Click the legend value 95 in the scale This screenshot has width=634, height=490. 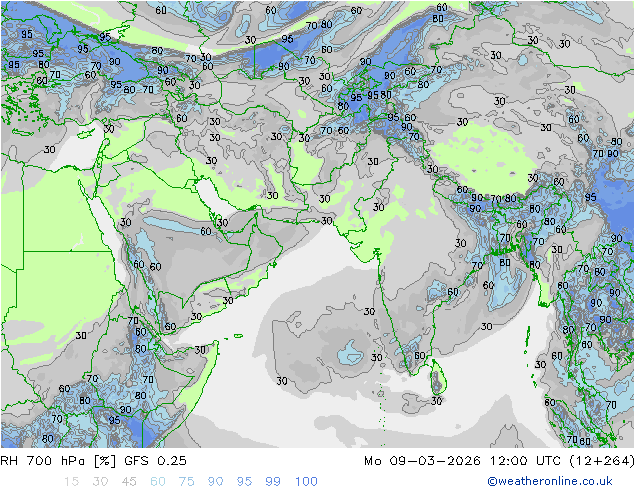[x=244, y=482]
